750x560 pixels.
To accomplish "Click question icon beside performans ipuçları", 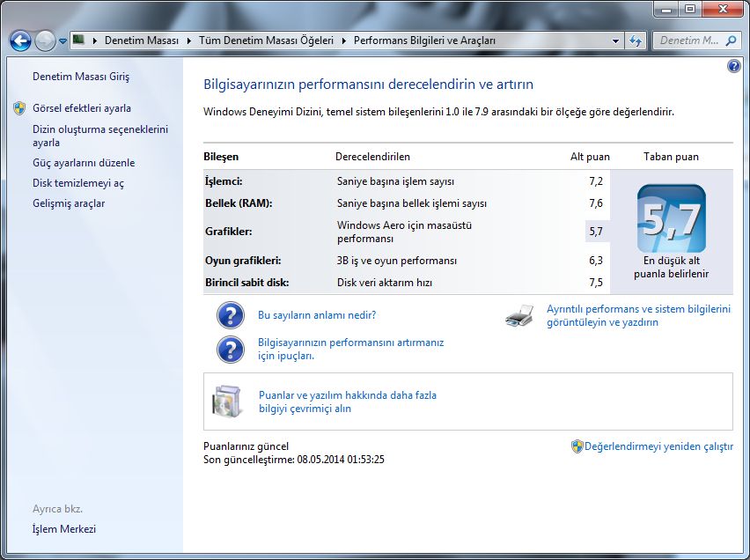I will coord(231,350).
